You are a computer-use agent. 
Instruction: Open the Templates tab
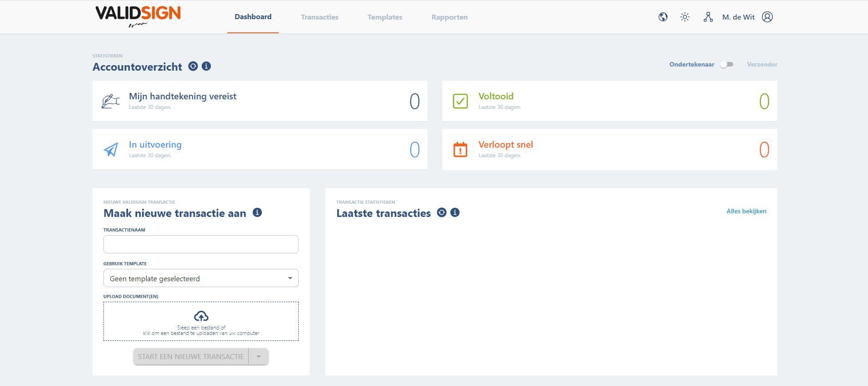point(385,17)
